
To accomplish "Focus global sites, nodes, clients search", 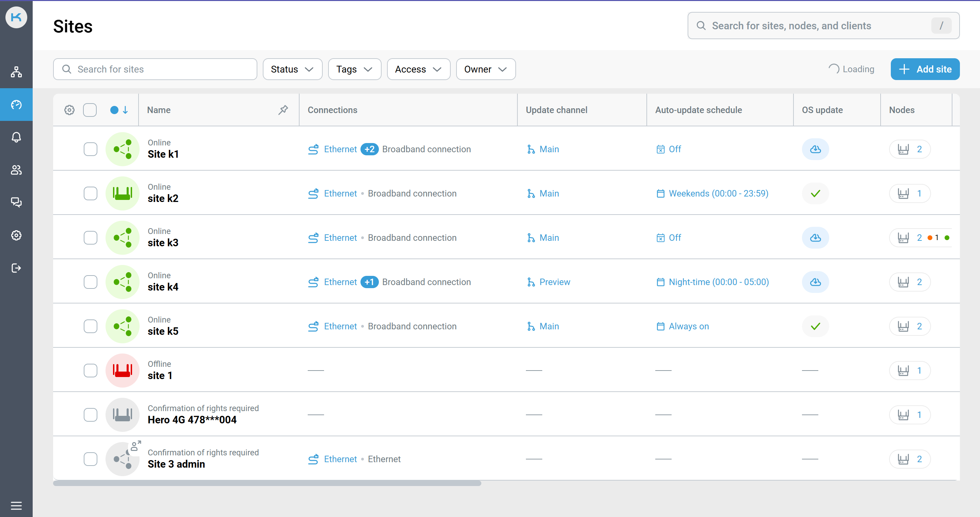I will pyautogui.click(x=823, y=26).
